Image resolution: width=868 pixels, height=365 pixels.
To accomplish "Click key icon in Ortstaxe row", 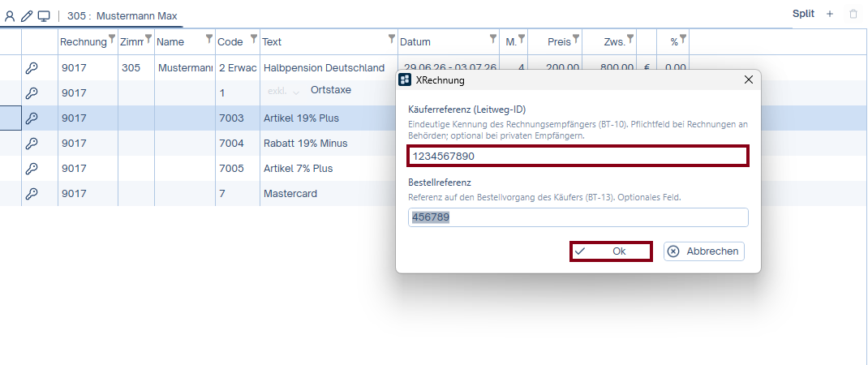I will click(32, 93).
